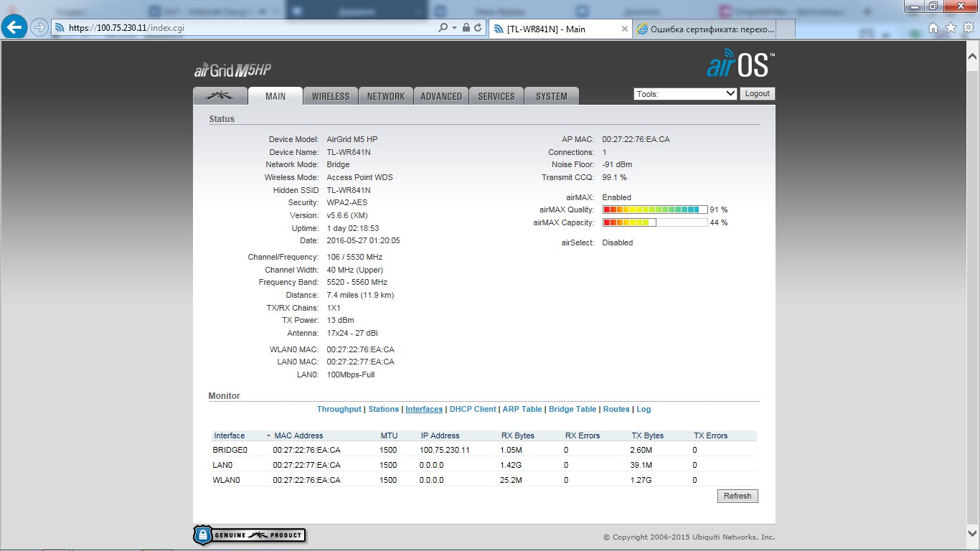This screenshot has height=551, width=980.
Task: Switch to the Ошибка сертификата browser tab
Action: tap(705, 29)
